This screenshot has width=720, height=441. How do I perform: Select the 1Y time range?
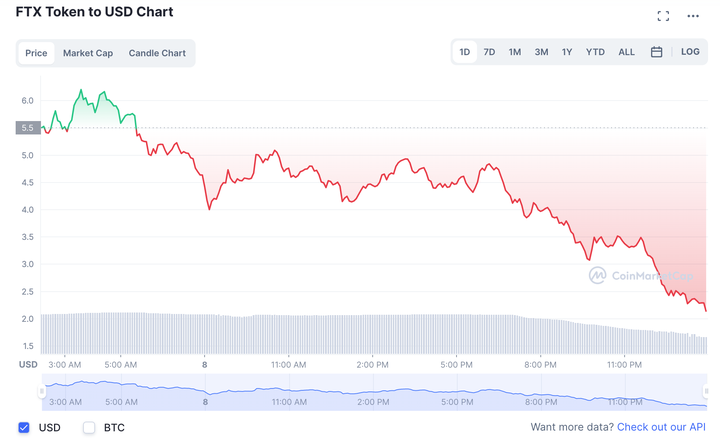pyautogui.click(x=567, y=52)
